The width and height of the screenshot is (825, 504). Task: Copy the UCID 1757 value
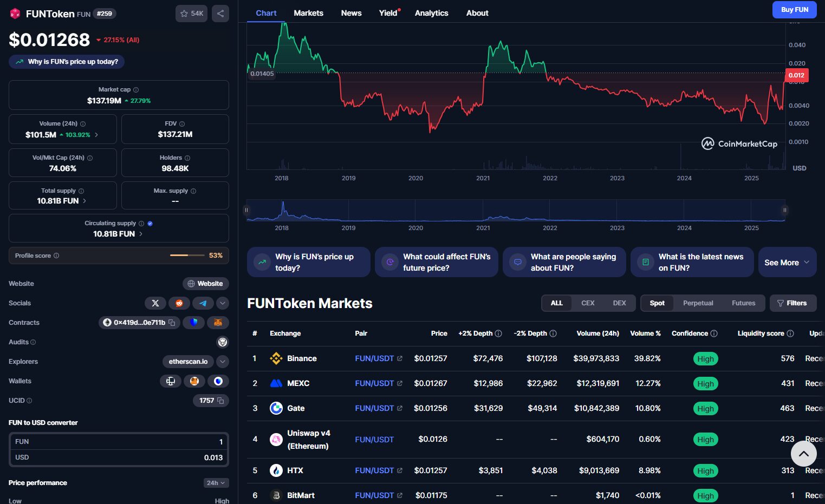click(x=220, y=401)
